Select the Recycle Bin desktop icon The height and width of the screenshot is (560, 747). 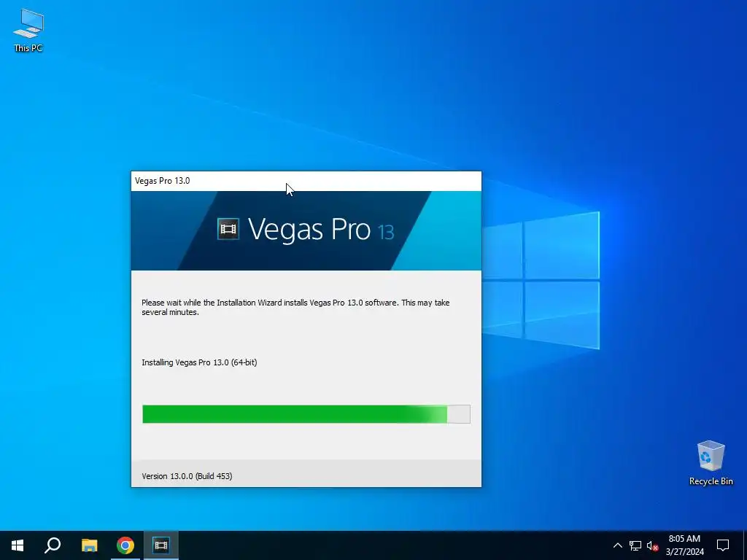(x=711, y=463)
